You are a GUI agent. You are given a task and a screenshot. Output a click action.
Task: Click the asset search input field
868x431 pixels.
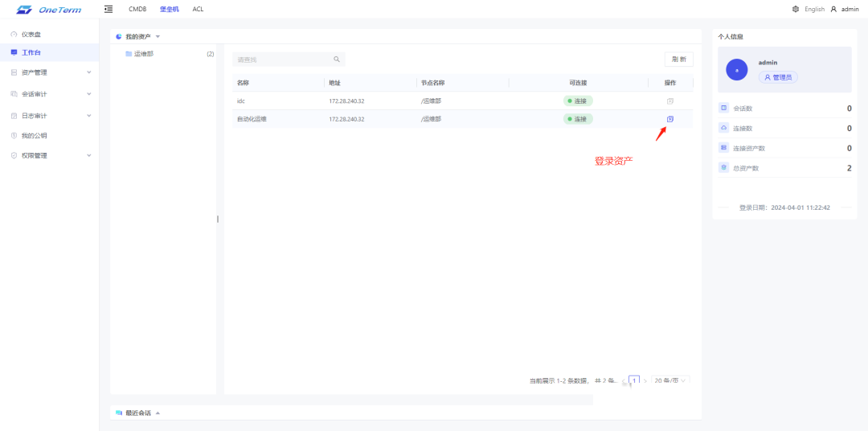point(281,60)
